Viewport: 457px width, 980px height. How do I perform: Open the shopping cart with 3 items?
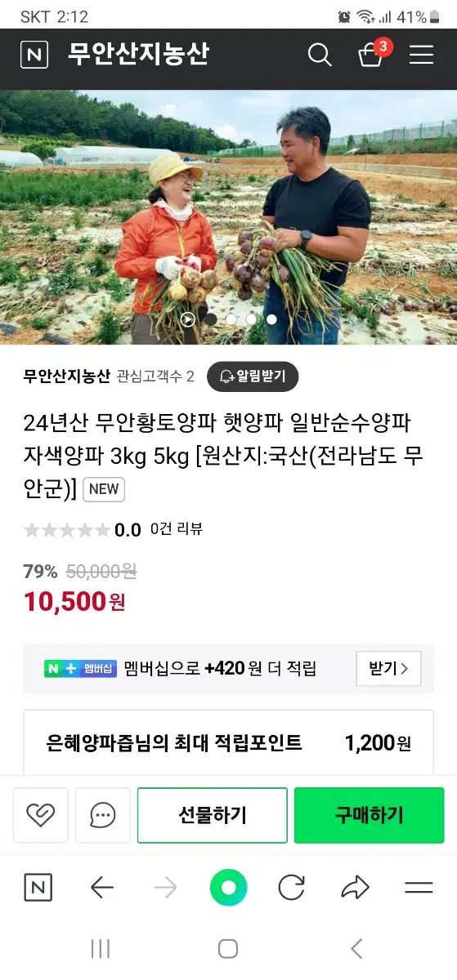pos(372,53)
